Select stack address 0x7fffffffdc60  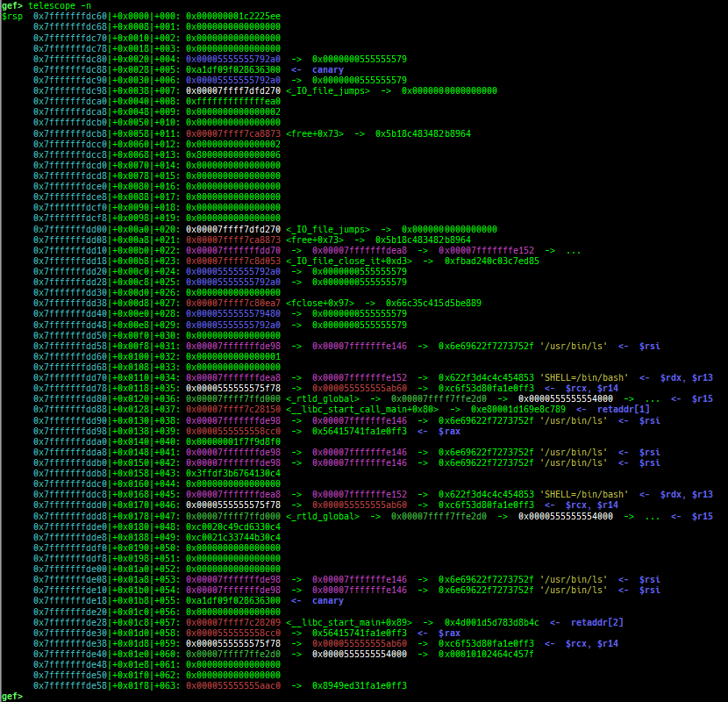[x=70, y=17]
